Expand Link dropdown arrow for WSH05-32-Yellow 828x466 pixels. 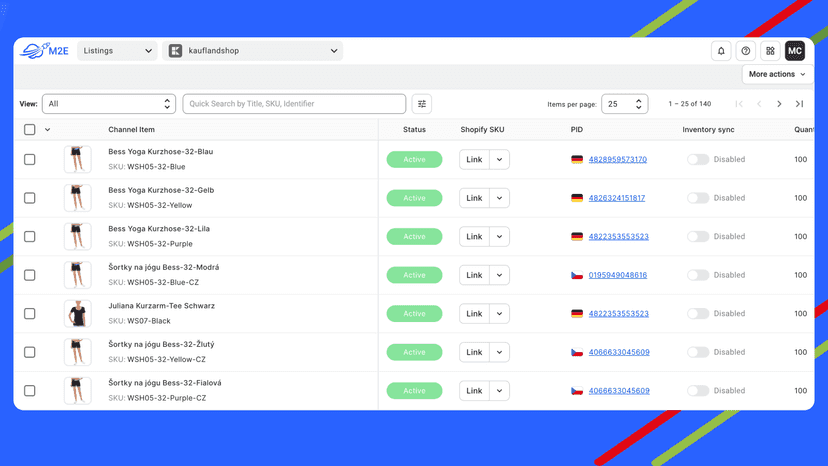tap(499, 198)
